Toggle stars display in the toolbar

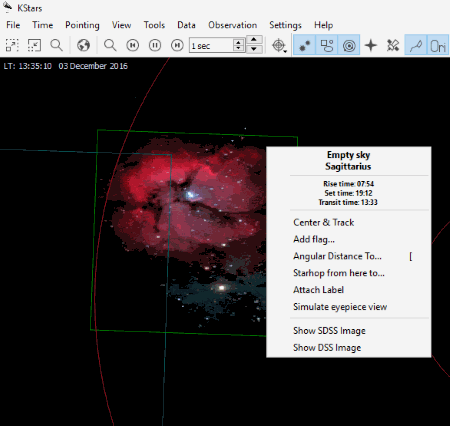(304, 45)
